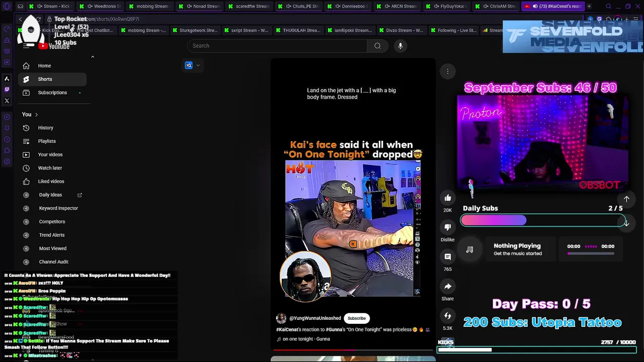Open the @YungWunnaUnleashed channel link

[x=315, y=318]
